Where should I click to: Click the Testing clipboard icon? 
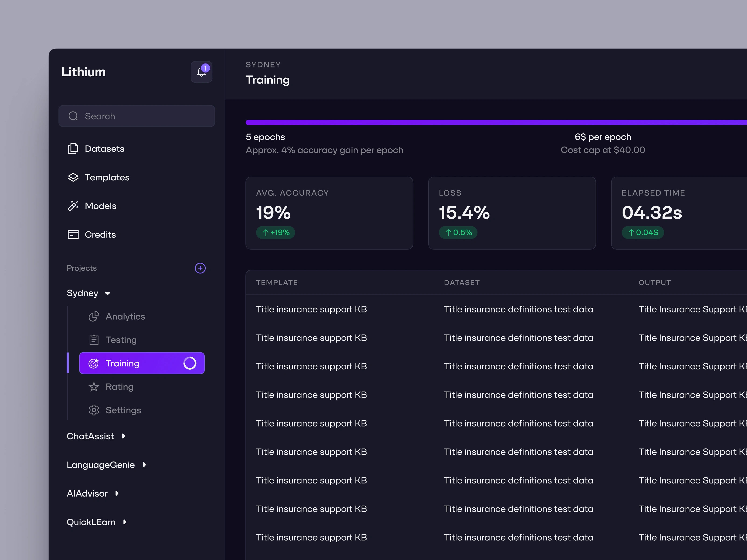(94, 340)
